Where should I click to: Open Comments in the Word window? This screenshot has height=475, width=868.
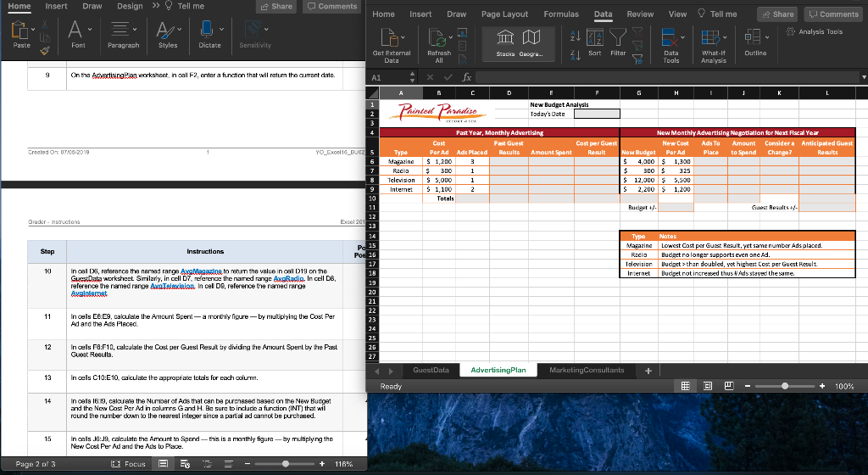(331, 7)
